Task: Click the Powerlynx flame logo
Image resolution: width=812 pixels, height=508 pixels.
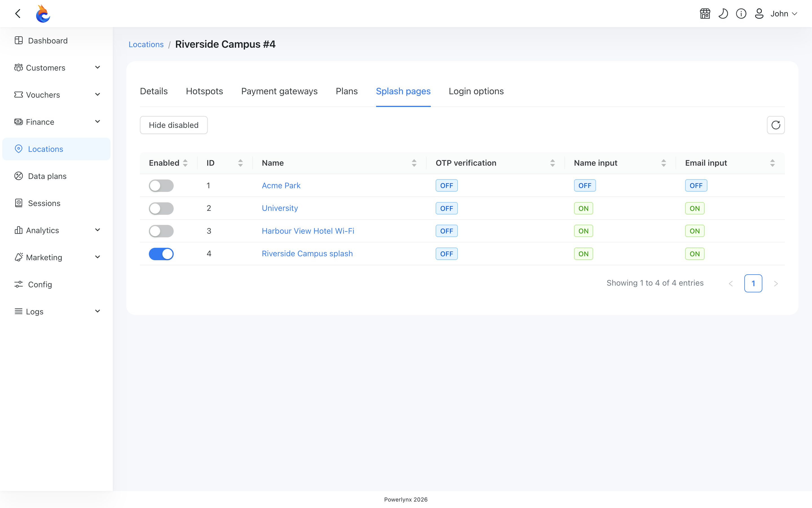Action: [x=43, y=14]
